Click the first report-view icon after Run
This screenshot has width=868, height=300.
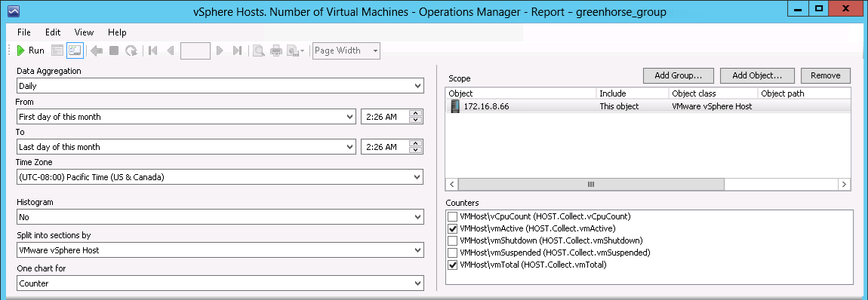coord(57,51)
